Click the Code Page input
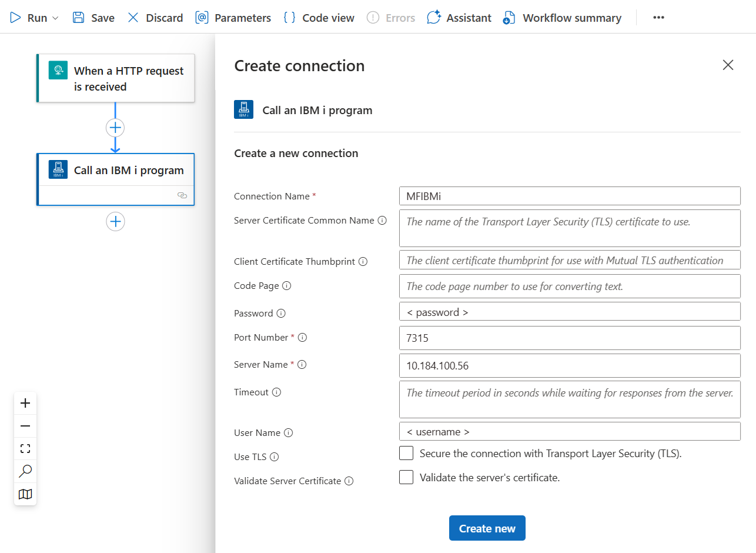Screen dimensions: 756x553 pos(570,287)
